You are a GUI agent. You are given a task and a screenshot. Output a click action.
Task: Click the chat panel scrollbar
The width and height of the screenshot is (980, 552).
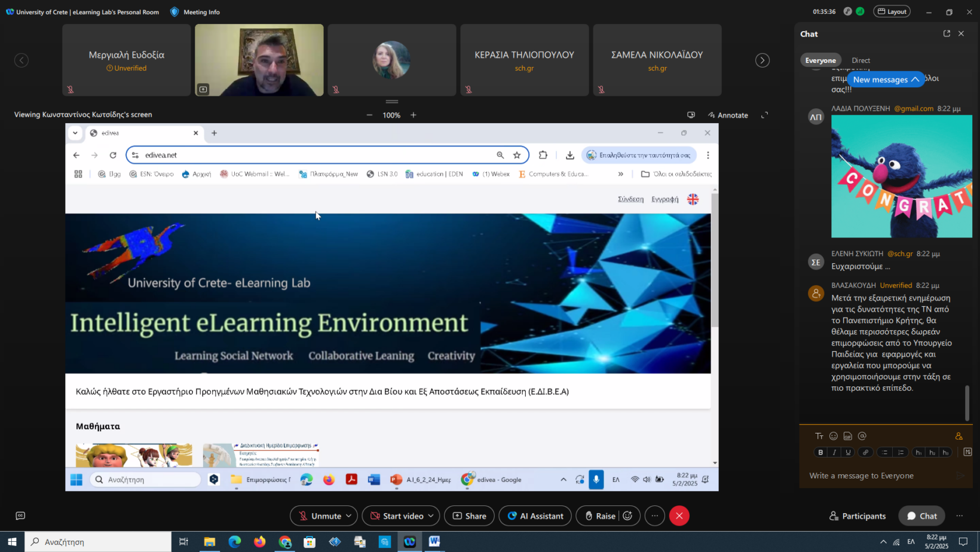point(967,403)
